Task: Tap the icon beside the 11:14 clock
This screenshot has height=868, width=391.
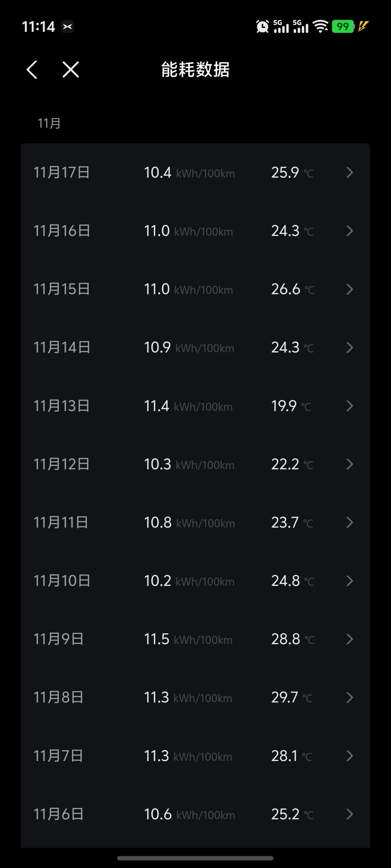Action: pyautogui.click(x=67, y=26)
